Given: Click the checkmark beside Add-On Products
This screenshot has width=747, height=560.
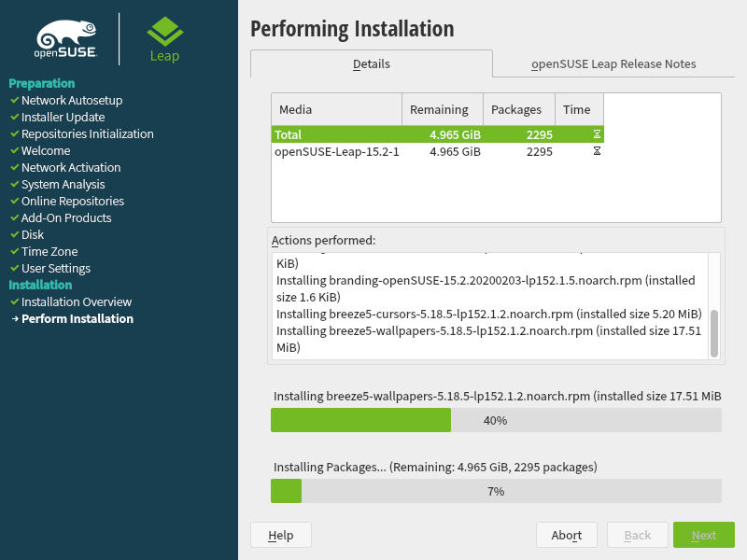Looking at the screenshot, I should point(15,217).
